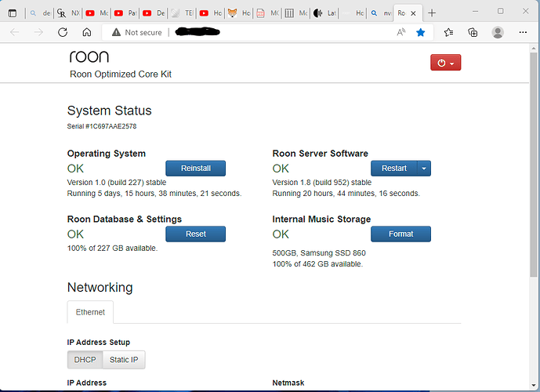
Task: Reinstall the operating system
Action: pyautogui.click(x=195, y=168)
